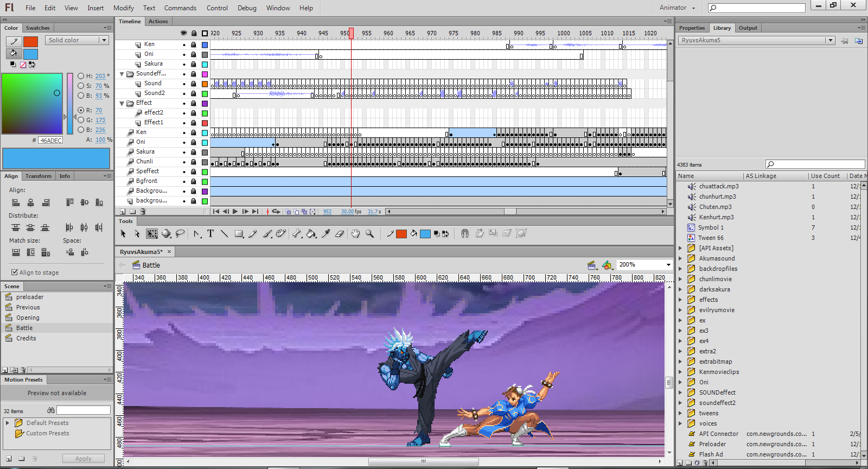Image resolution: width=868 pixels, height=469 pixels.
Task: Select the Bone tool
Action: 297,233
